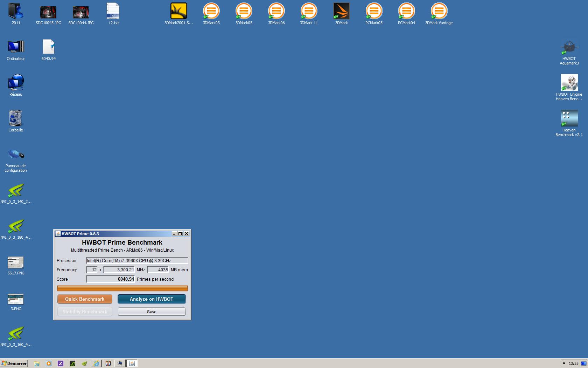Click Analyze on HWBOT button
Screen dimensions: 588x368
(152, 299)
